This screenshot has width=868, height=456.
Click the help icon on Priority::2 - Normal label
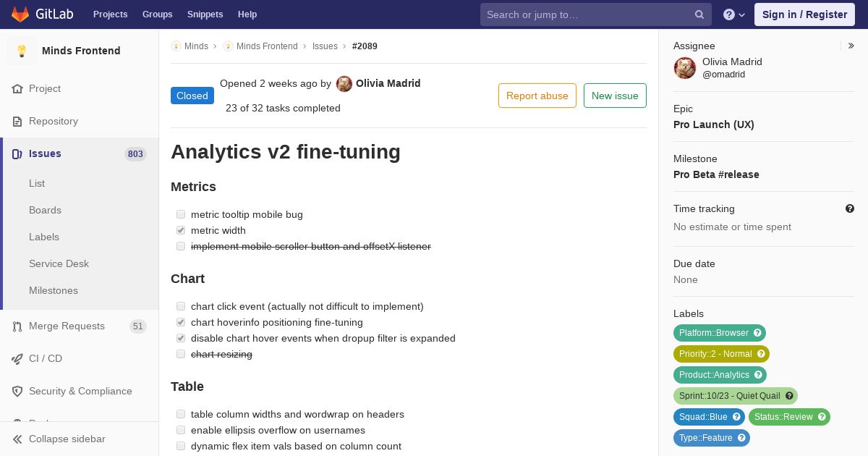tap(761, 354)
